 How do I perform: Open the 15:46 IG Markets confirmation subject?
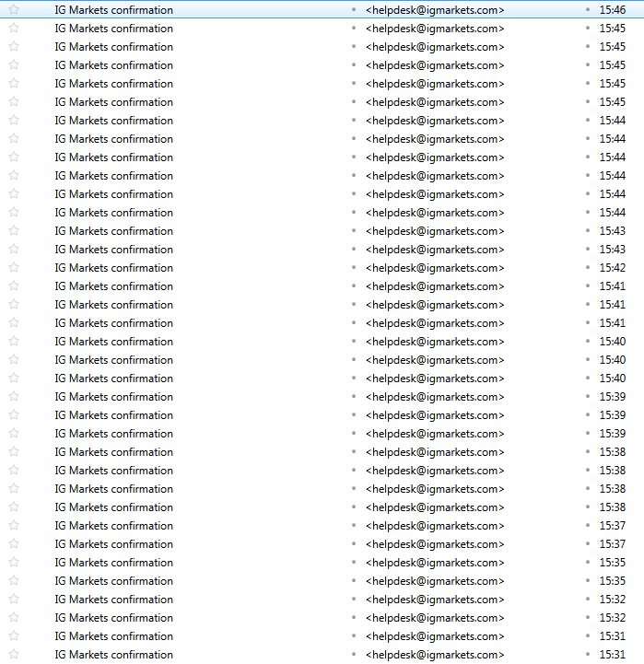[113, 10]
